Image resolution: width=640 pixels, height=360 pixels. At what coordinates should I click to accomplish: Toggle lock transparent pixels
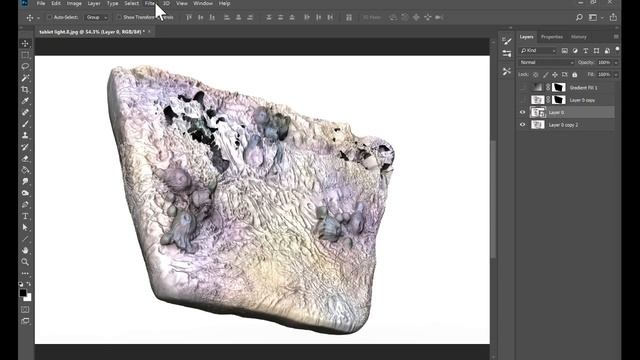[536, 75]
